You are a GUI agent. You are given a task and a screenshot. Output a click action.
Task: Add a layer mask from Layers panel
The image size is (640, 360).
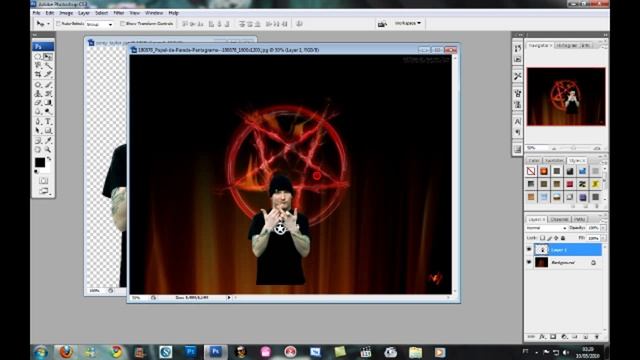coord(553,337)
